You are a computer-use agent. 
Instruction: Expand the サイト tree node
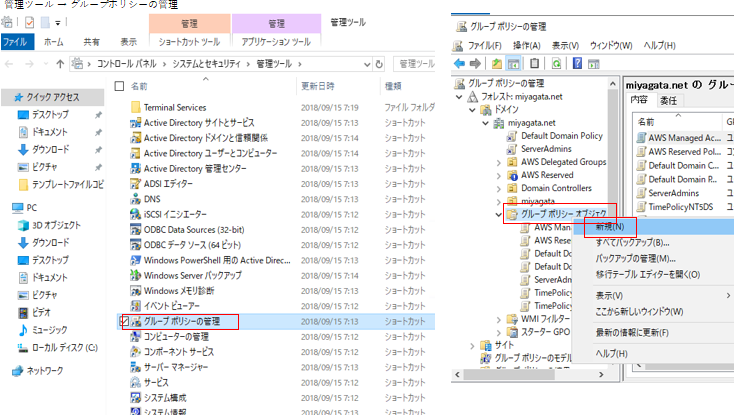point(472,346)
